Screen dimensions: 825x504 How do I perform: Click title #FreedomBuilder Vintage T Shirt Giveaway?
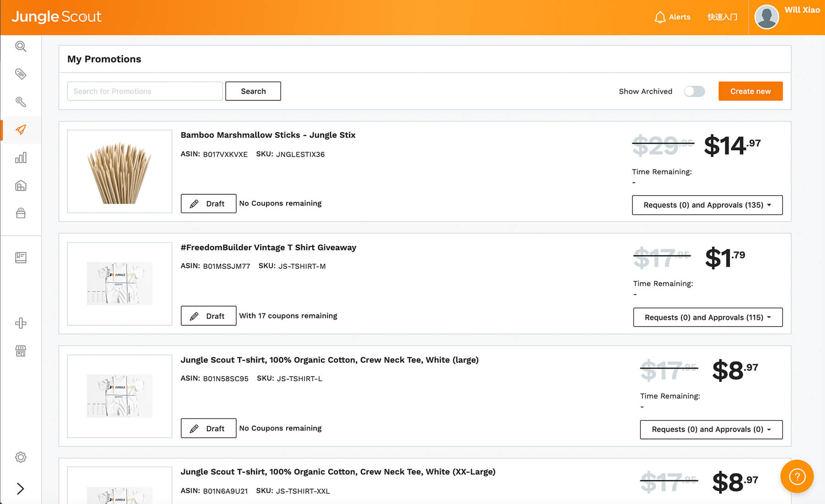click(x=269, y=247)
